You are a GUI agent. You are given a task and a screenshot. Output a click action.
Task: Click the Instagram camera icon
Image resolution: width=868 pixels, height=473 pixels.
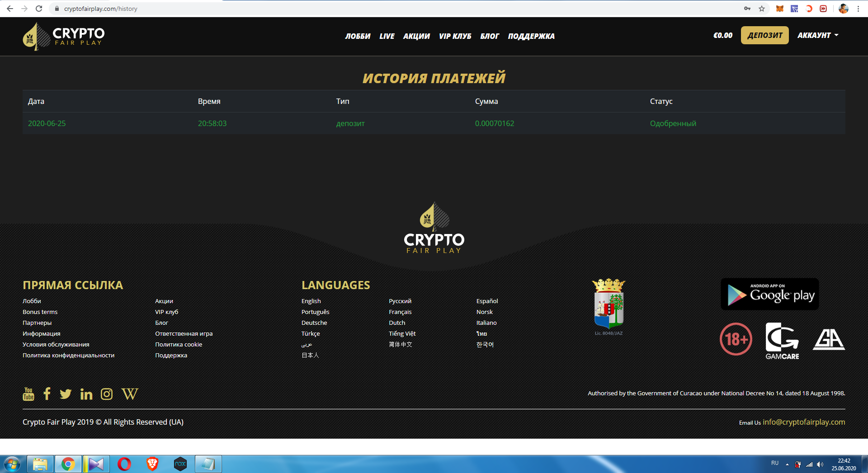tap(107, 394)
